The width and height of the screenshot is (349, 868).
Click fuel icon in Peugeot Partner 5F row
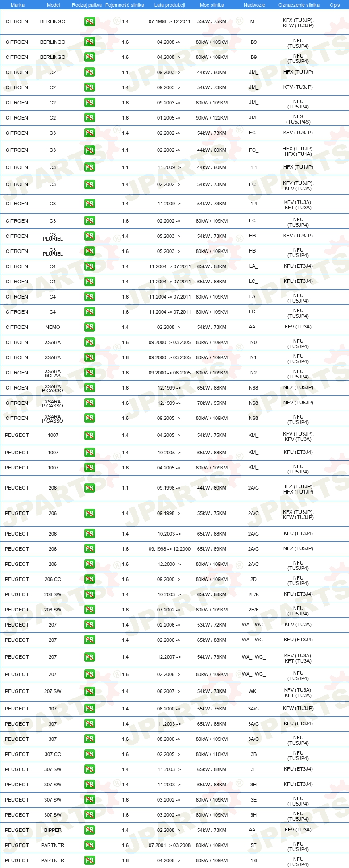point(89,845)
